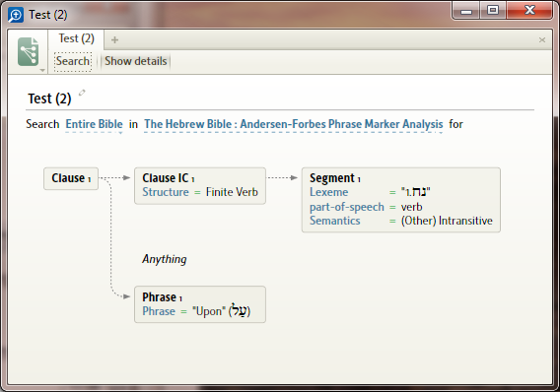Image resolution: width=560 pixels, height=392 pixels.
Task: Click Phrase property in Phrase 1 node
Action: tap(159, 311)
